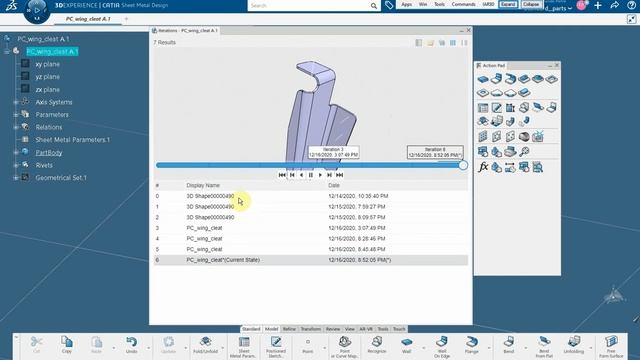Click the pause button in iteration player
Viewport: 640px width, 360px height.
[x=311, y=175]
